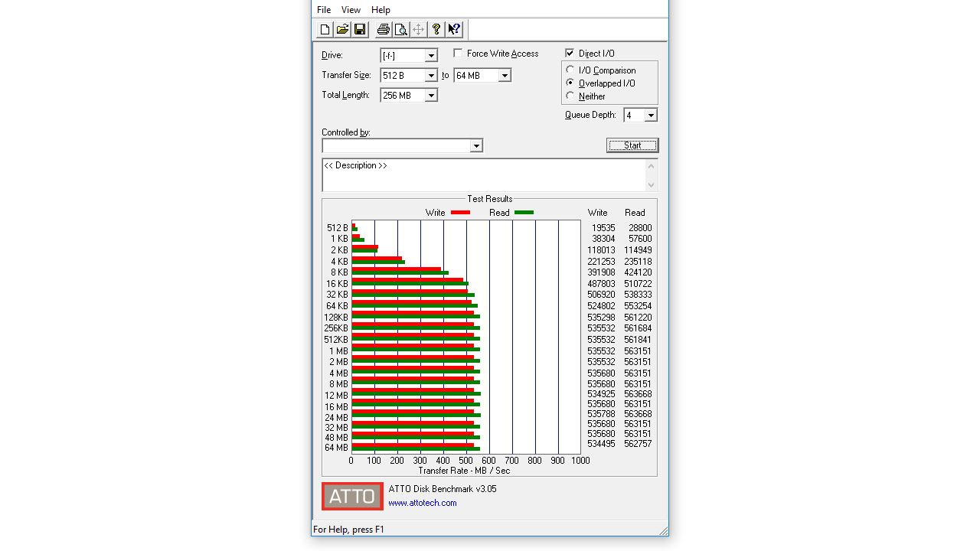The width and height of the screenshot is (980, 551).
Task: Click the Test Results group label
Action: pos(490,199)
